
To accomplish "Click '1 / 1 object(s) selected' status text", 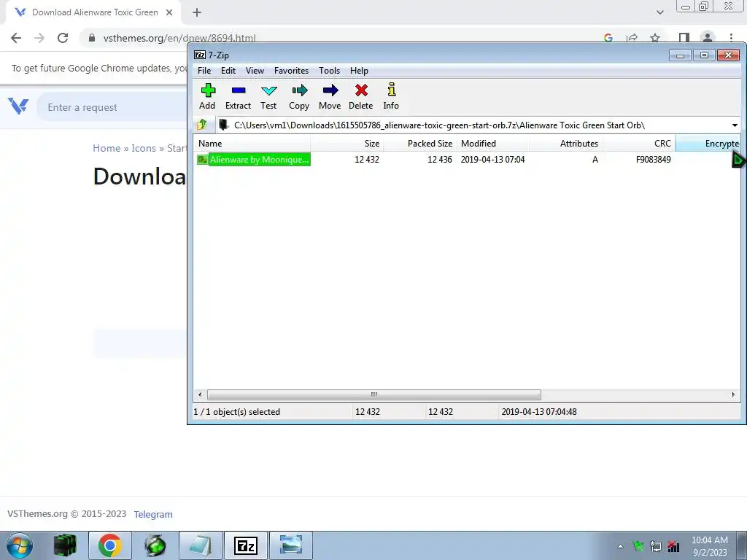I will click(237, 412).
